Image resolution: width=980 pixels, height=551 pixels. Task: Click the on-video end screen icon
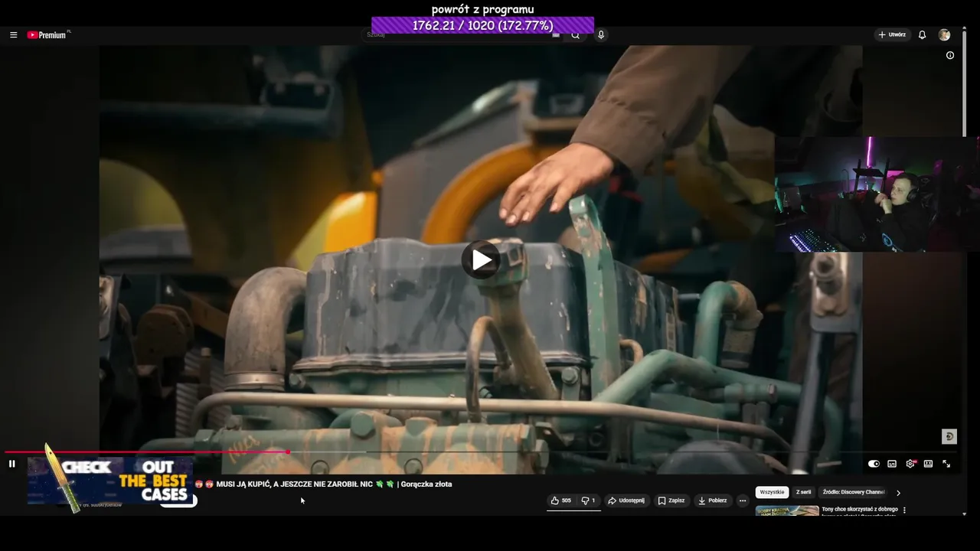coord(949,436)
